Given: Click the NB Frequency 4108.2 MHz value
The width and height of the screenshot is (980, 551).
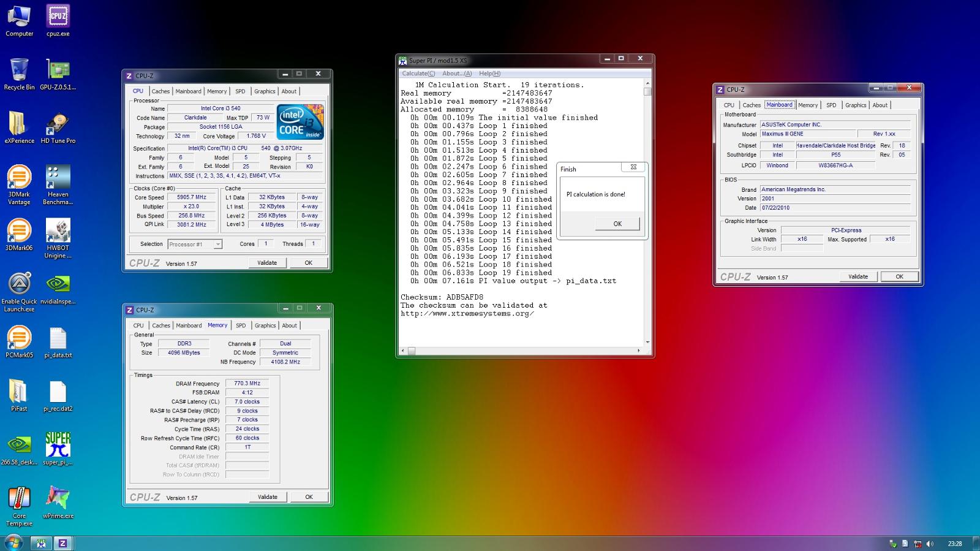Looking at the screenshot, I should (285, 362).
